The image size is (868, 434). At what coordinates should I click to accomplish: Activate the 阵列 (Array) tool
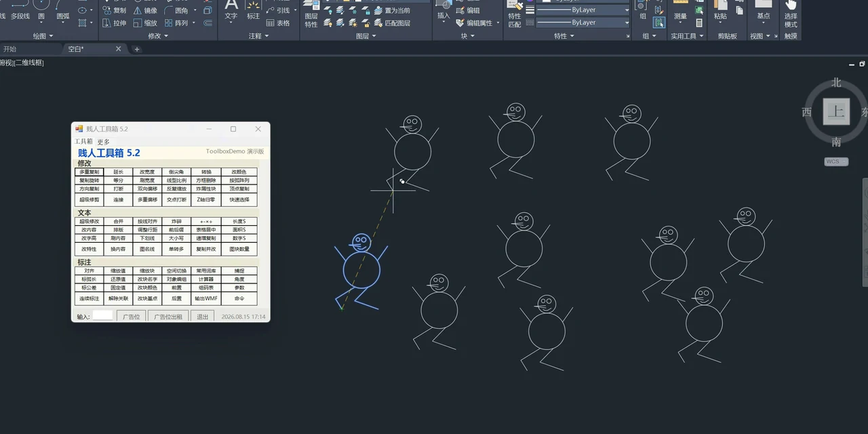[176, 22]
